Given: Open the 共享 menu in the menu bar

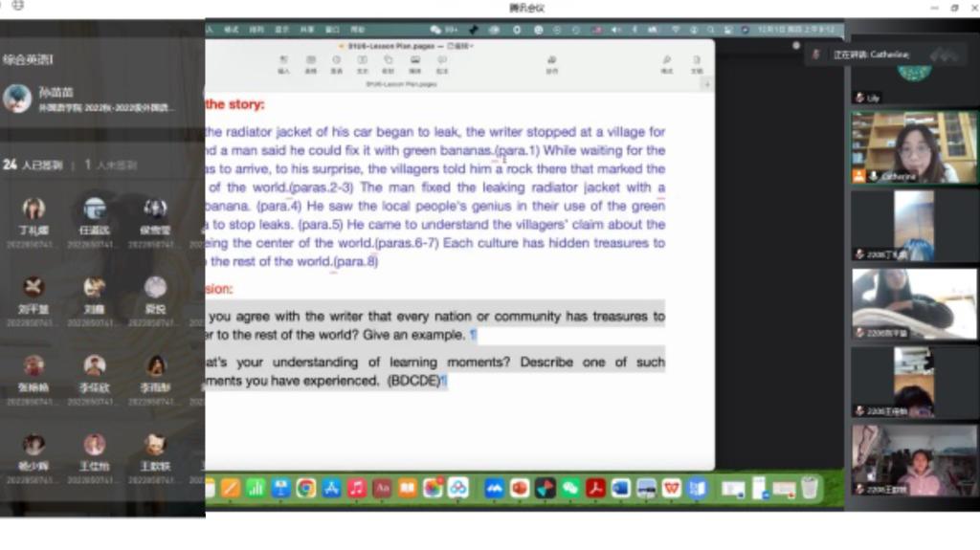Looking at the screenshot, I should 307,30.
